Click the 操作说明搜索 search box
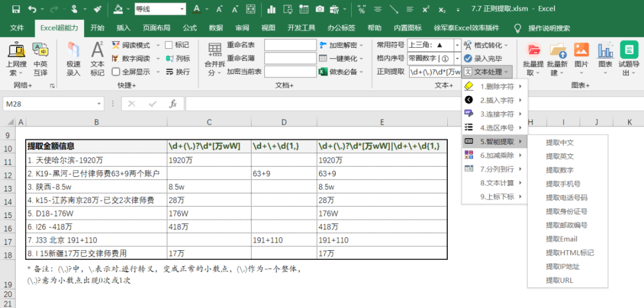Image resolution: width=644 pixels, height=308 pixels. pos(549,28)
